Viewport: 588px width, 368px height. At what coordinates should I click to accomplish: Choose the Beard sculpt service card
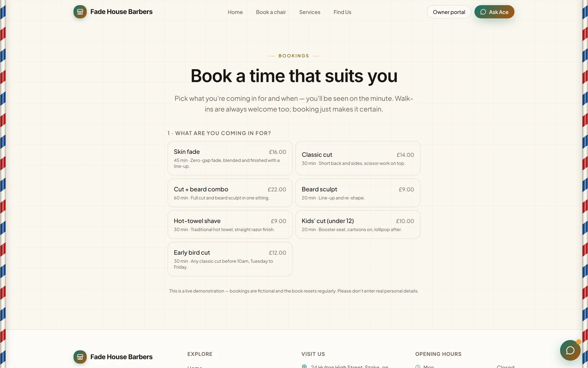[358, 193]
